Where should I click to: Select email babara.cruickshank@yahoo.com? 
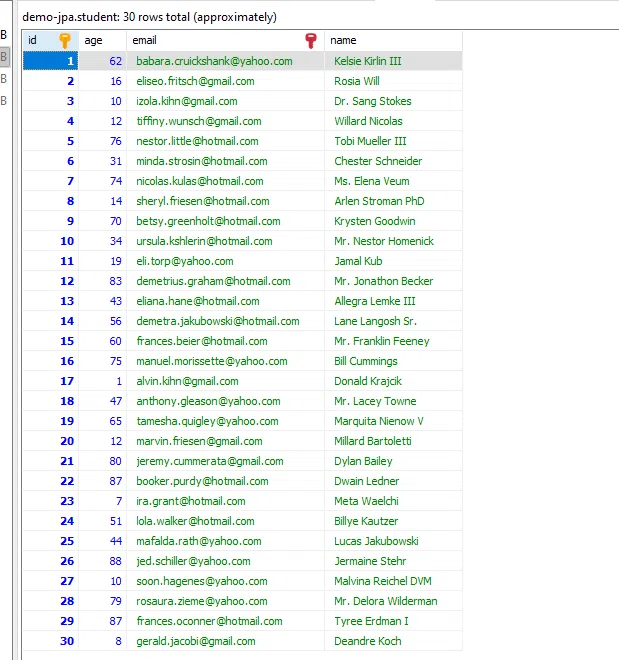coord(214,61)
